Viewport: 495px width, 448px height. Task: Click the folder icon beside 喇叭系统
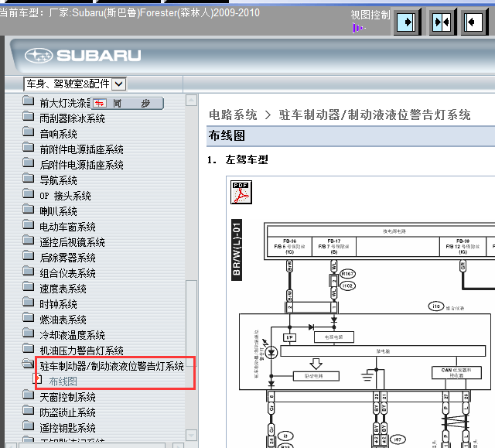coord(29,209)
